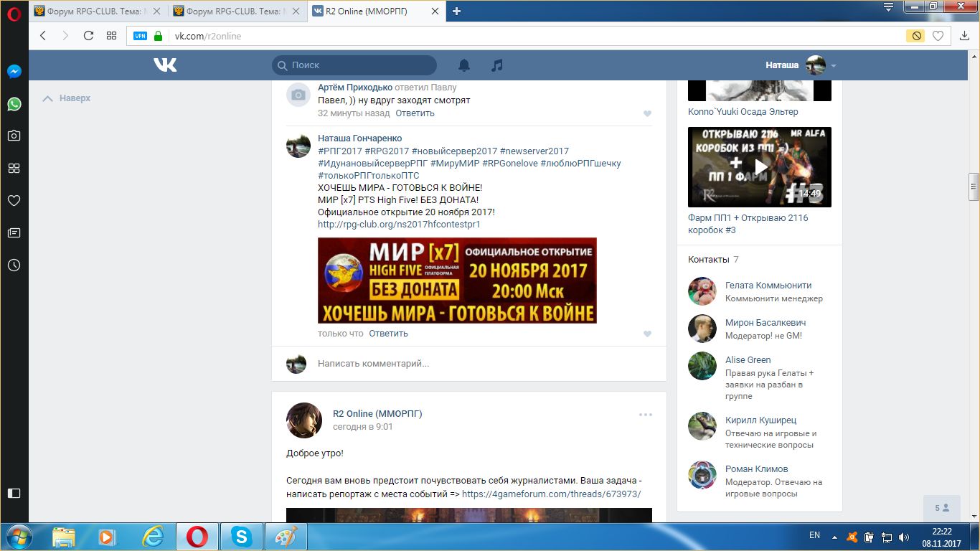Open post options three dots menu
980x551 pixels.
(x=646, y=415)
